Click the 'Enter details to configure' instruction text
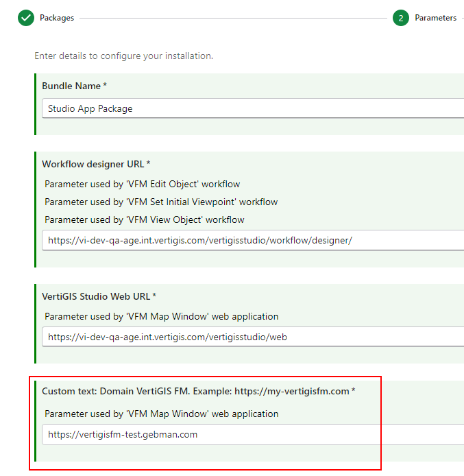 pos(123,56)
